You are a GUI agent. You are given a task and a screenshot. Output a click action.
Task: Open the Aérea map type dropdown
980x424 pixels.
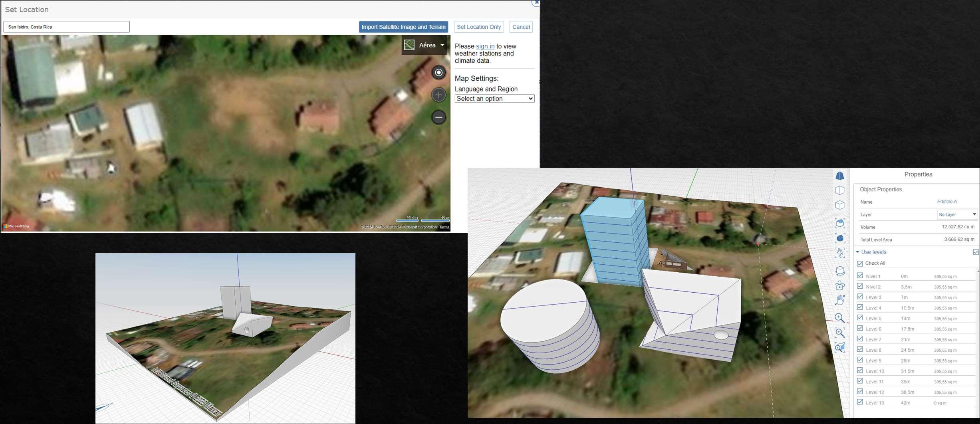point(424,45)
